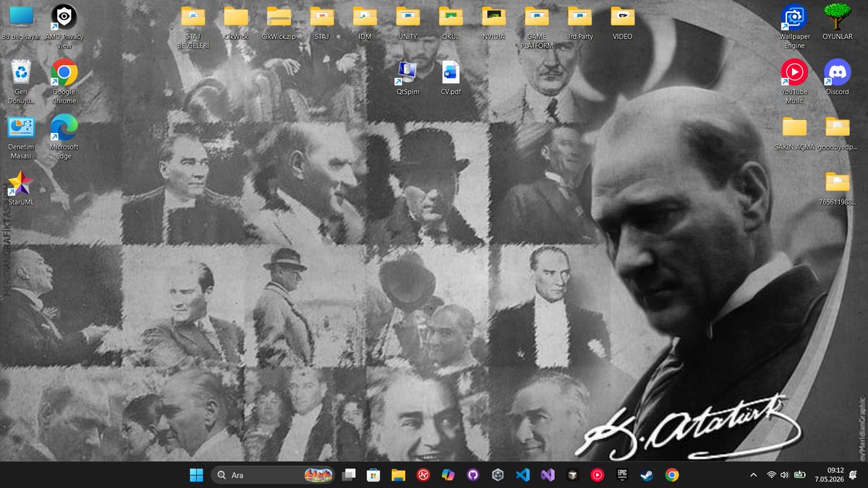
Task: Open Visual Studio Code from the taskbar
Action: [x=523, y=475]
